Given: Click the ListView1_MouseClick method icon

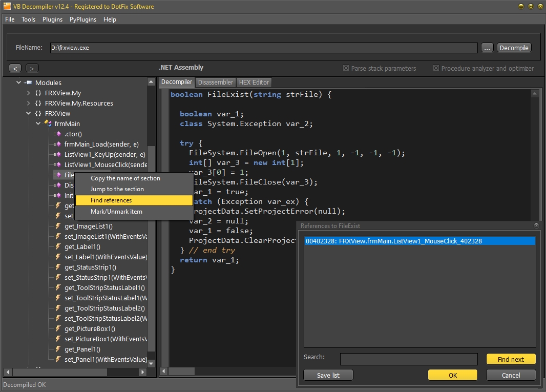Looking at the screenshot, I should click(x=58, y=164).
